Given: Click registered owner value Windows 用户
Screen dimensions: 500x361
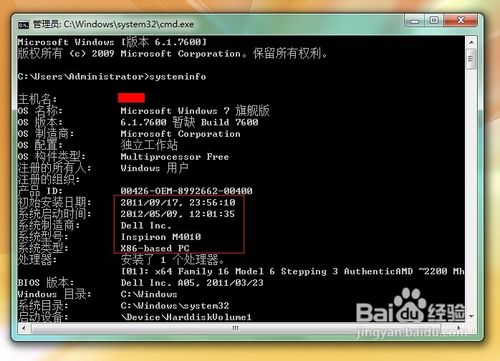Looking at the screenshot, I should point(154,168).
